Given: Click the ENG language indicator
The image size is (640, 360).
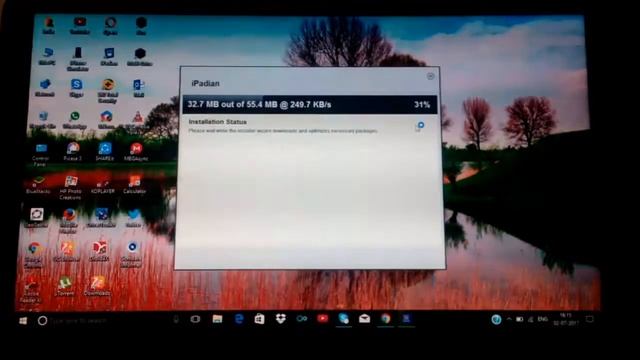Looking at the screenshot, I should (x=542, y=319).
